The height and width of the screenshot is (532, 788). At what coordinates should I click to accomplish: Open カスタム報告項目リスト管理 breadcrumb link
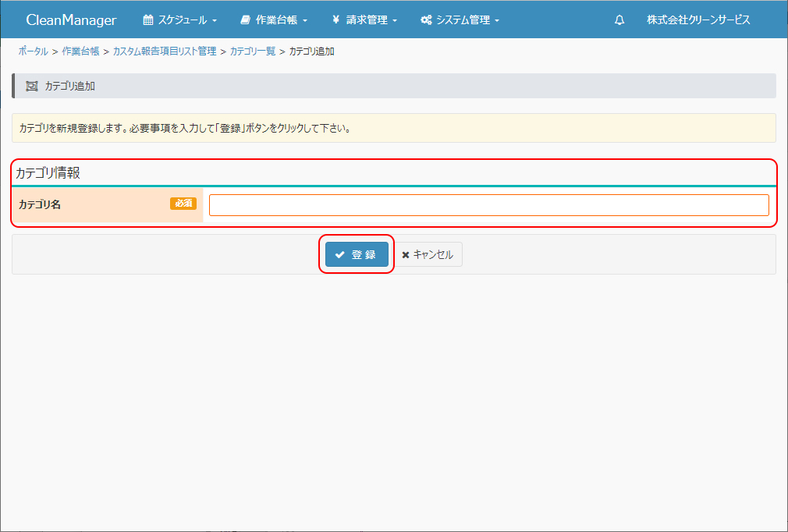tap(165, 51)
